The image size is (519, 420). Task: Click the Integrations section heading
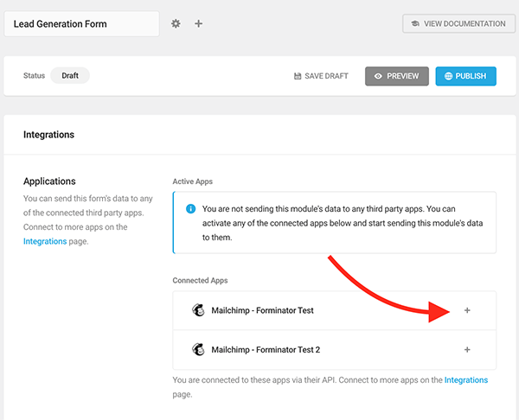(x=48, y=135)
